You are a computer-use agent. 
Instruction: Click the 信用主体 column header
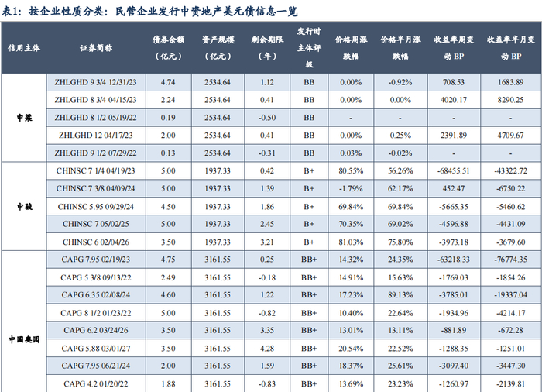[x=24, y=48]
